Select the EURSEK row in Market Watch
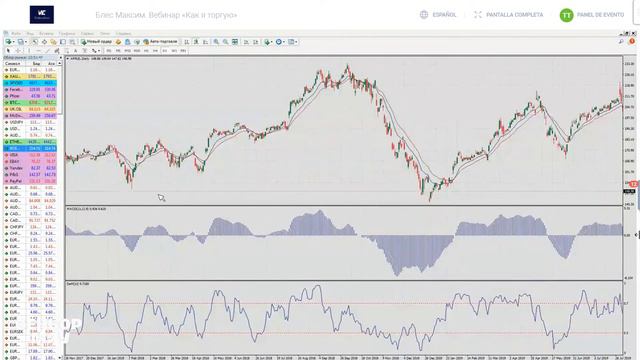The image size is (640, 360). 31,331
